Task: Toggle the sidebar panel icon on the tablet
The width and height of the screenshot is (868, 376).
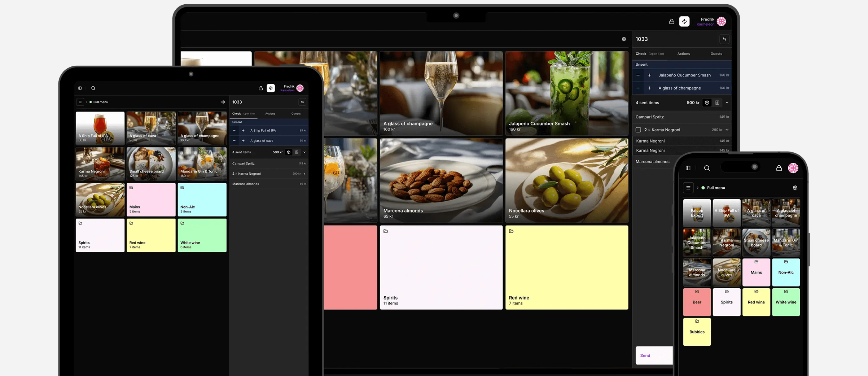Action: [x=80, y=88]
